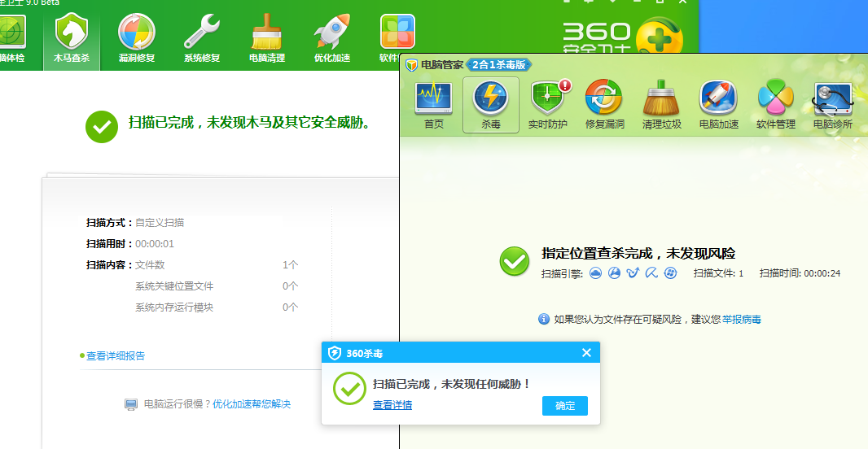Screen dimensions: 868x449
Task: Click the 扫描方式 value 自定义扫描
Action: click(160, 223)
